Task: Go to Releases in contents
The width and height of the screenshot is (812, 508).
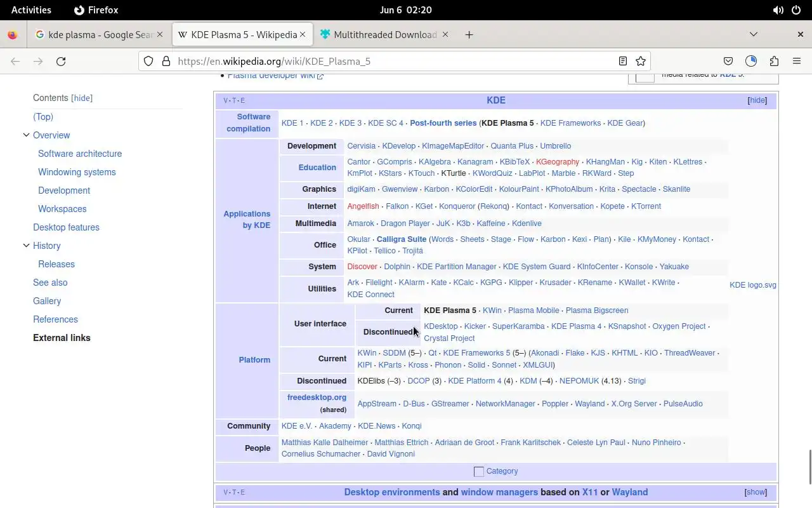Action: click(56, 264)
